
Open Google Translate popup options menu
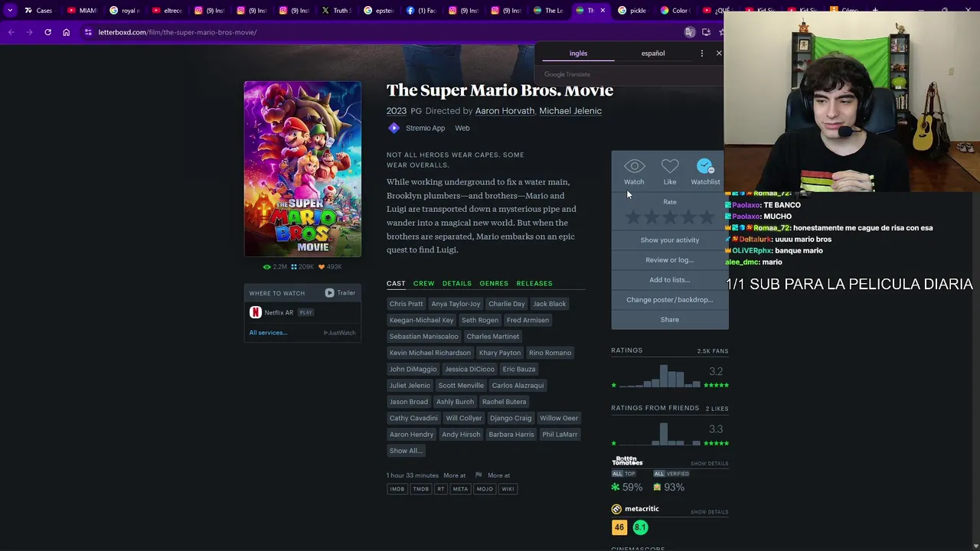[701, 54]
